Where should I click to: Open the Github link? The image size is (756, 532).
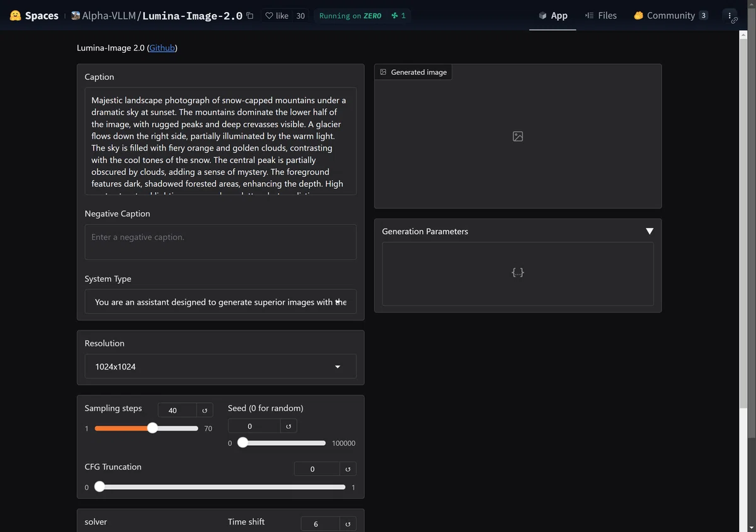tap(162, 48)
